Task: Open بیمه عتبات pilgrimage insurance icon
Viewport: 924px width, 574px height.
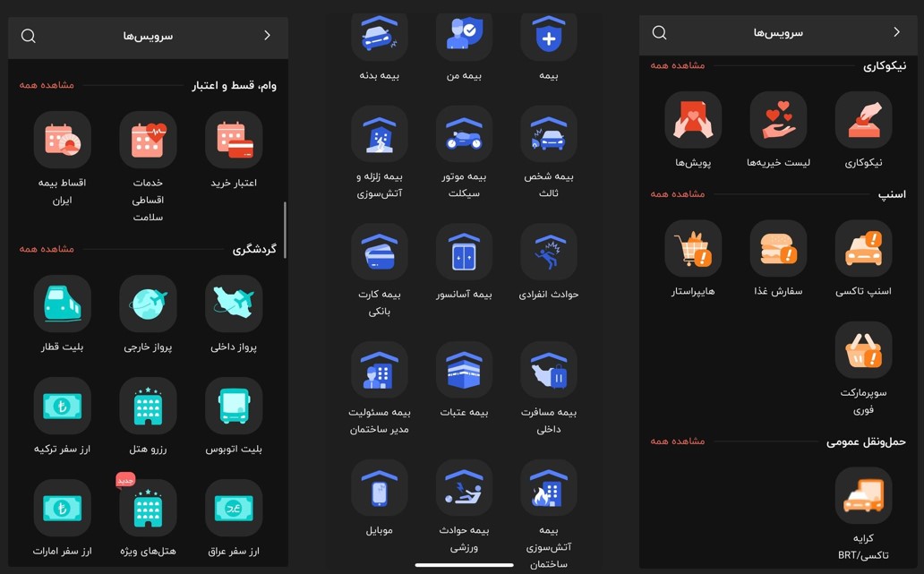Action: click(464, 370)
